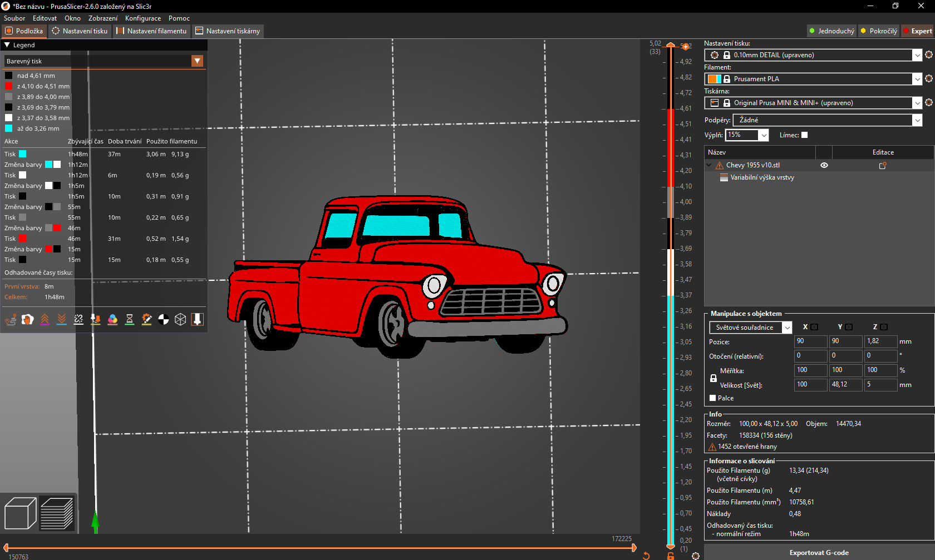Click the open edges warning icon
935x560 pixels.
pos(712,447)
